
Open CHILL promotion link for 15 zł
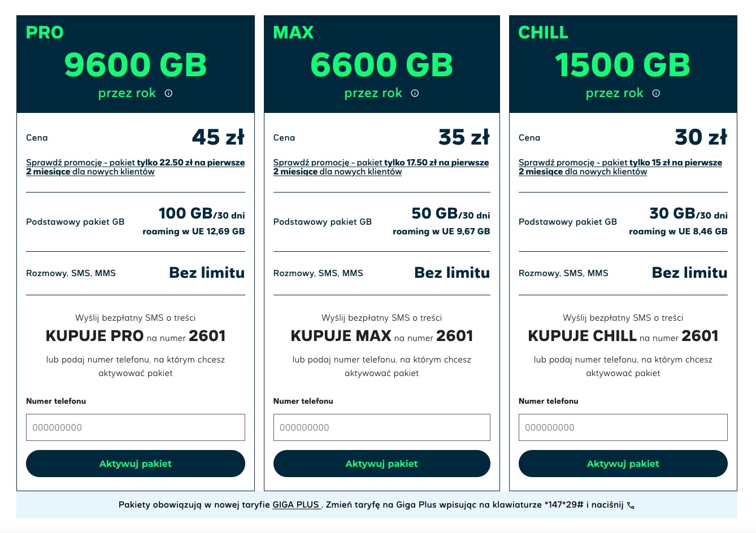point(620,167)
